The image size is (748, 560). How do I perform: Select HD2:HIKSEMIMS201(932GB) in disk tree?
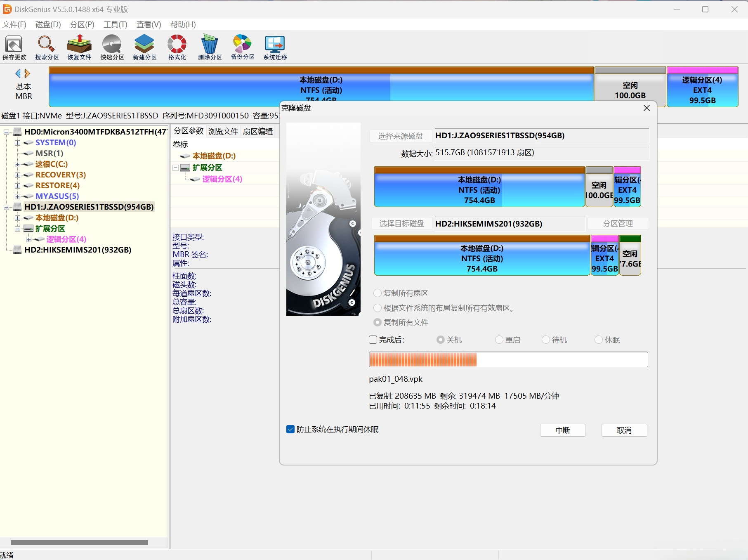(78, 250)
